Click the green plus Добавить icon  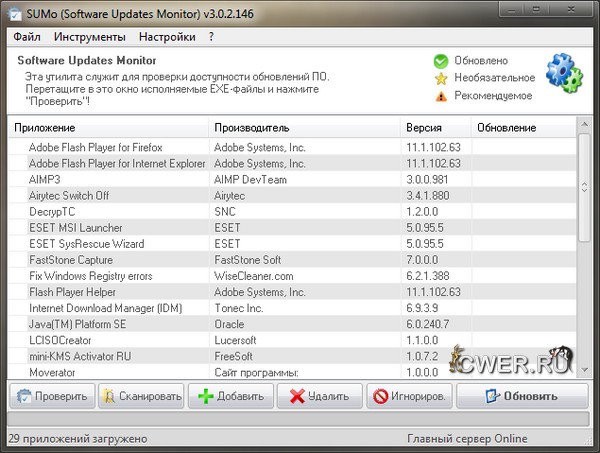pos(205,396)
